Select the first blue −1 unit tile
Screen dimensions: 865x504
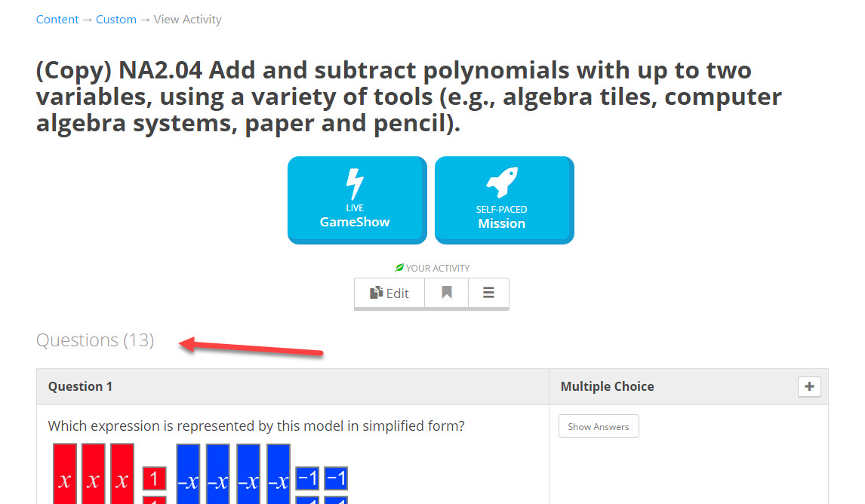(307, 478)
